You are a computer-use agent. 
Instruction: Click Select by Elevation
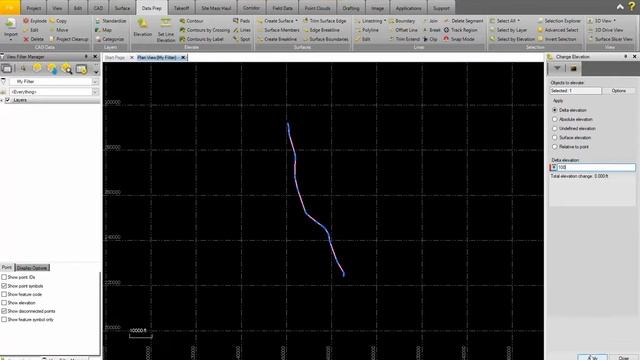point(512,39)
